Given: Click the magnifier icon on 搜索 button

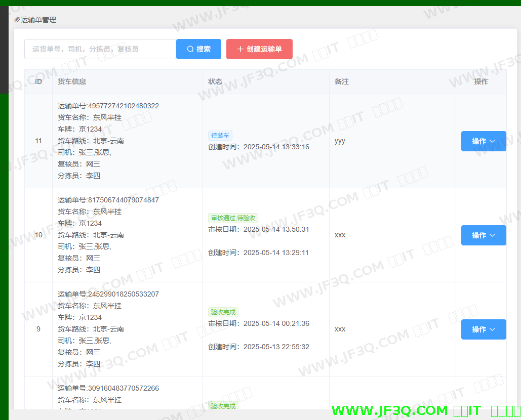Looking at the screenshot, I should 190,49.
